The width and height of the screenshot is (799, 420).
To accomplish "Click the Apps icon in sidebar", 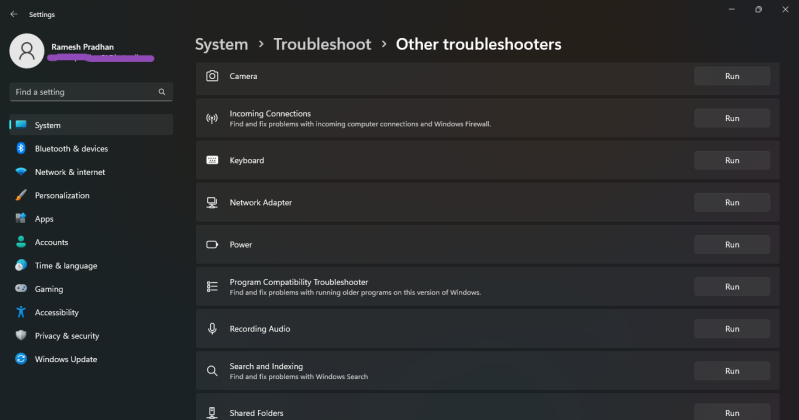I will pos(21,219).
